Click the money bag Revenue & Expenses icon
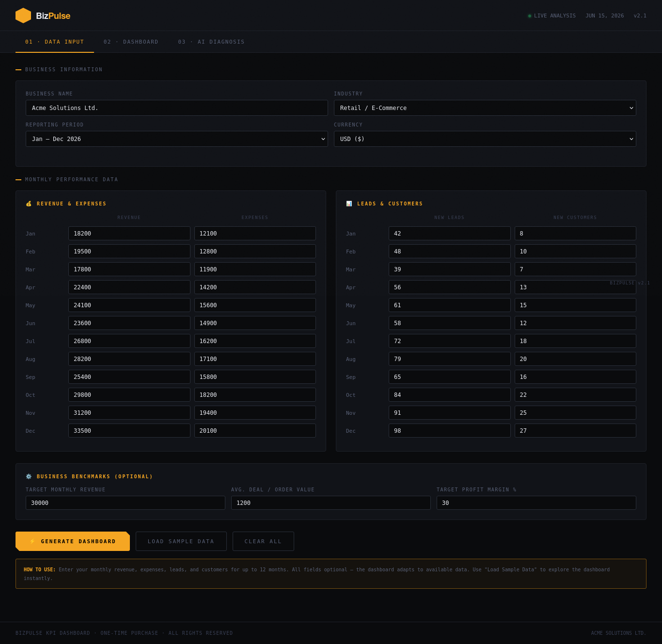 29,204
